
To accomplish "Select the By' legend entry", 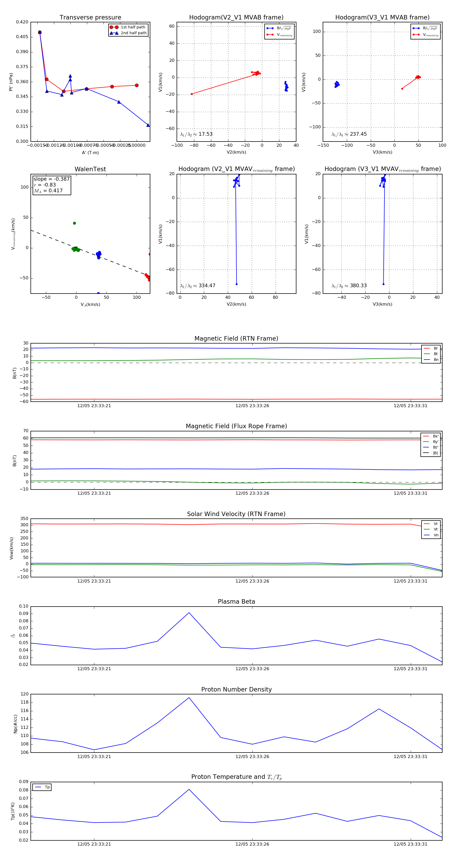I will (x=431, y=442).
